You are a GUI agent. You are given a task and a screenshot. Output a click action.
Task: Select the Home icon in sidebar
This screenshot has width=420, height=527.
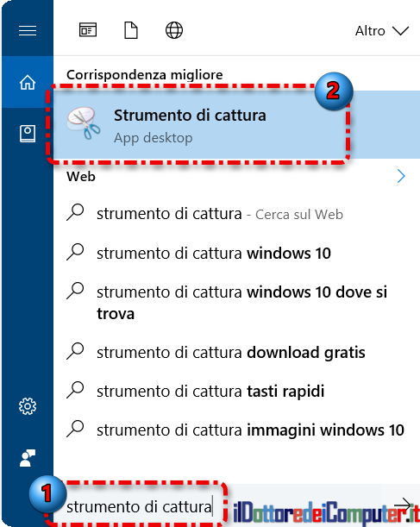tap(28, 82)
